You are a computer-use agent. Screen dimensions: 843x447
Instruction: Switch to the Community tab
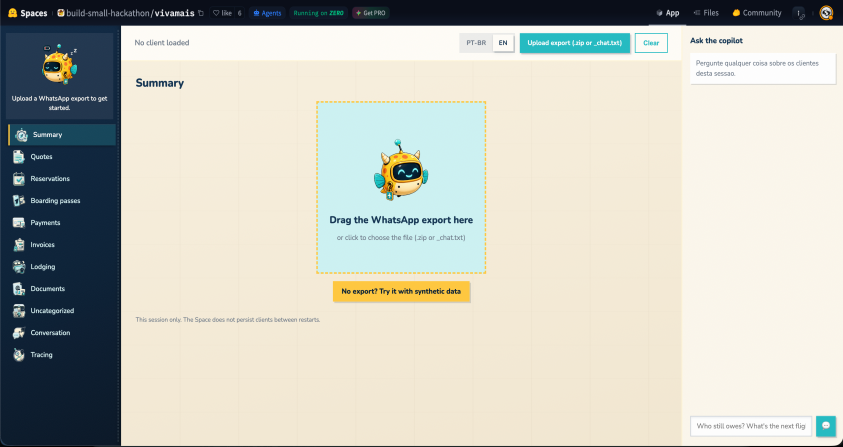click(x=757, y=13)
